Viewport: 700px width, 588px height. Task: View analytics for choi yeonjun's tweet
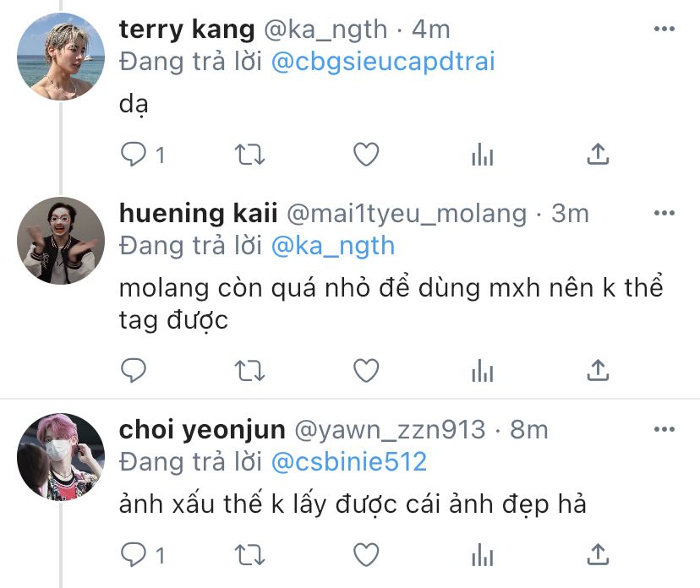coord(482,555)
